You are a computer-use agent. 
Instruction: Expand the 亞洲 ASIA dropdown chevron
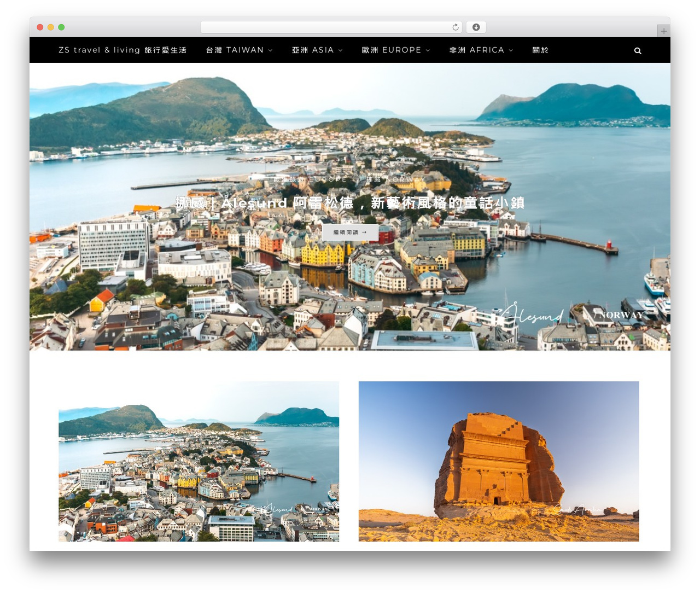pos(340,50)
